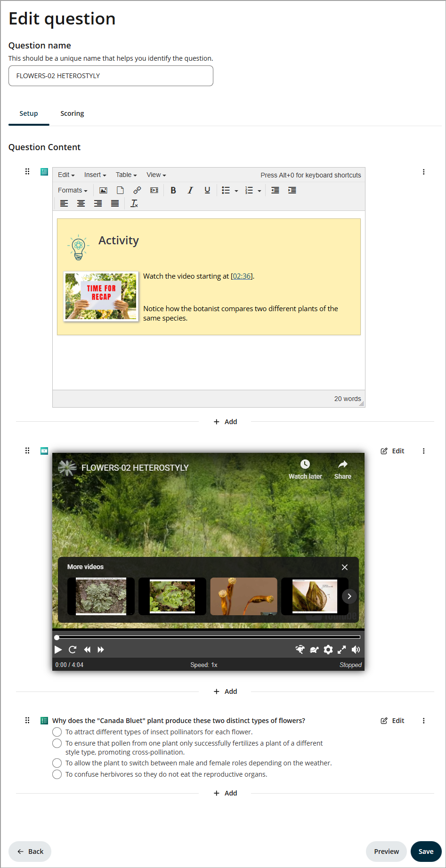Go Back to previous page
446x868 pixels.
(x=30, y=852)
